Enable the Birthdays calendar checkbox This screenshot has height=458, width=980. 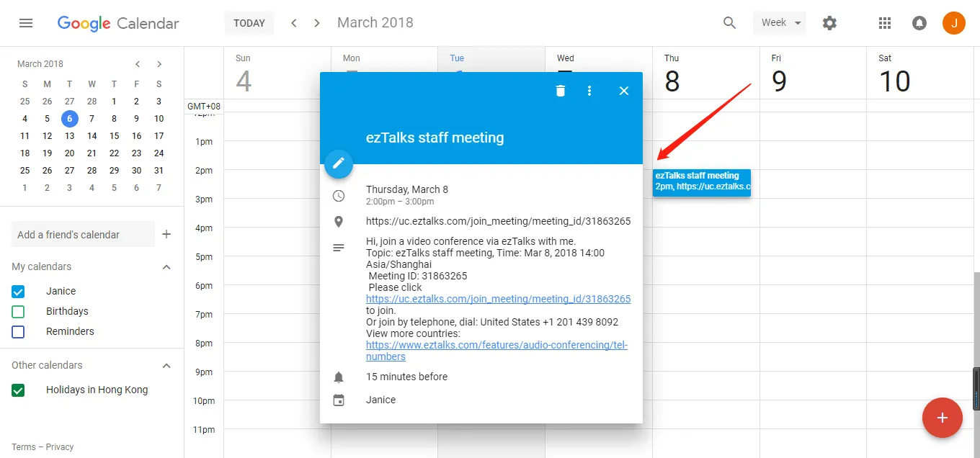coord(18,312)
